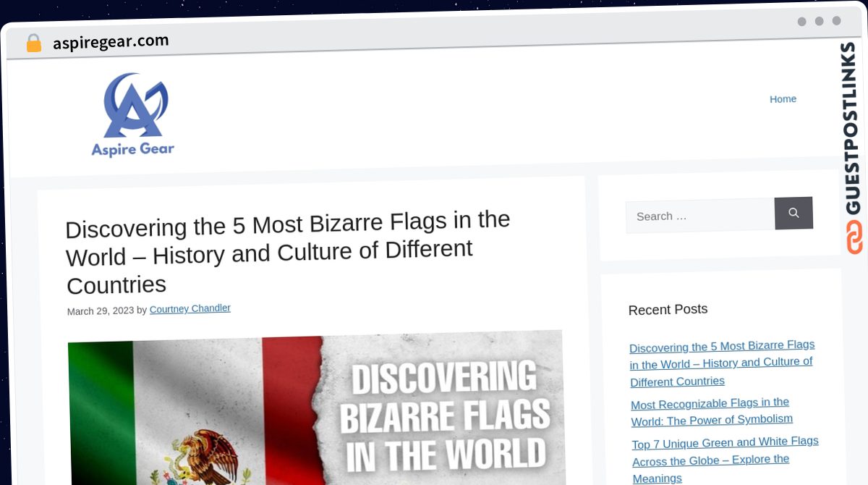Click the search magnifier button
The width and height of the screenshot is (868, 485).
pyautogui.click(x=793, y=213)
